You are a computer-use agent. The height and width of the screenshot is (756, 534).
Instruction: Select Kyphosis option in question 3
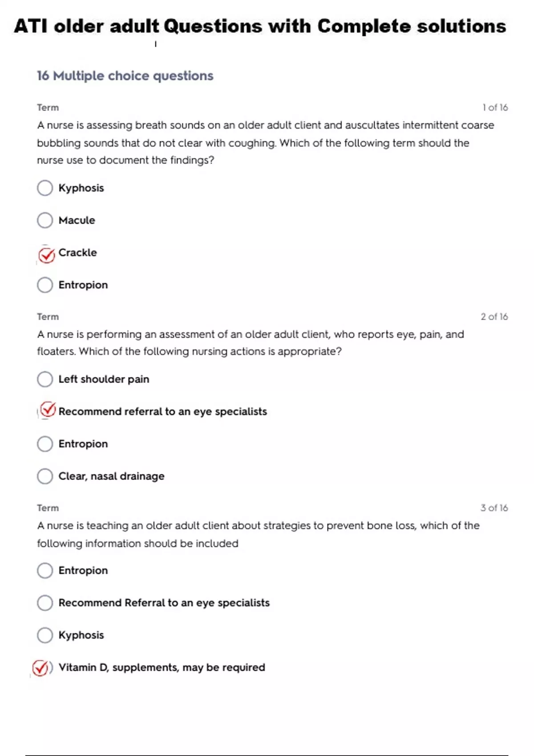click(45, 635)
